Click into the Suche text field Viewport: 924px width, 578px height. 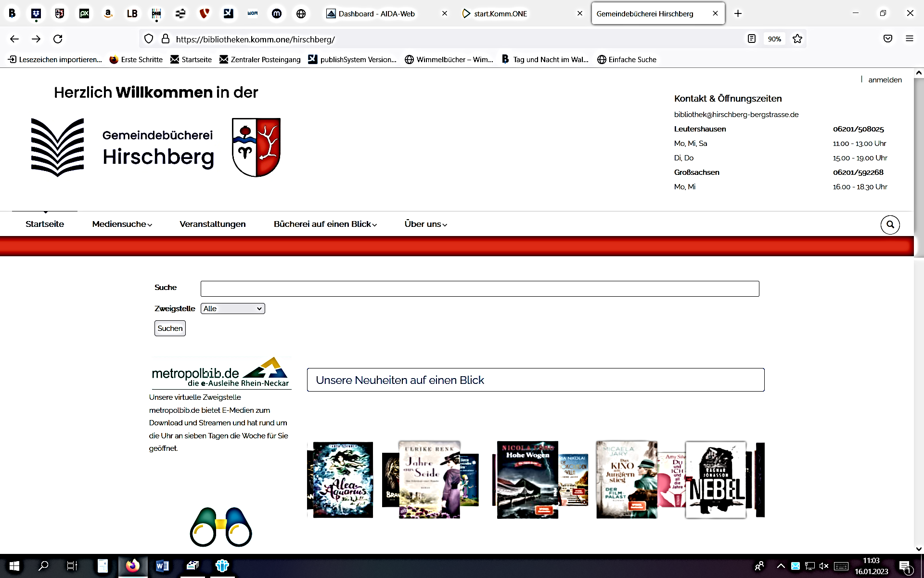480,289
